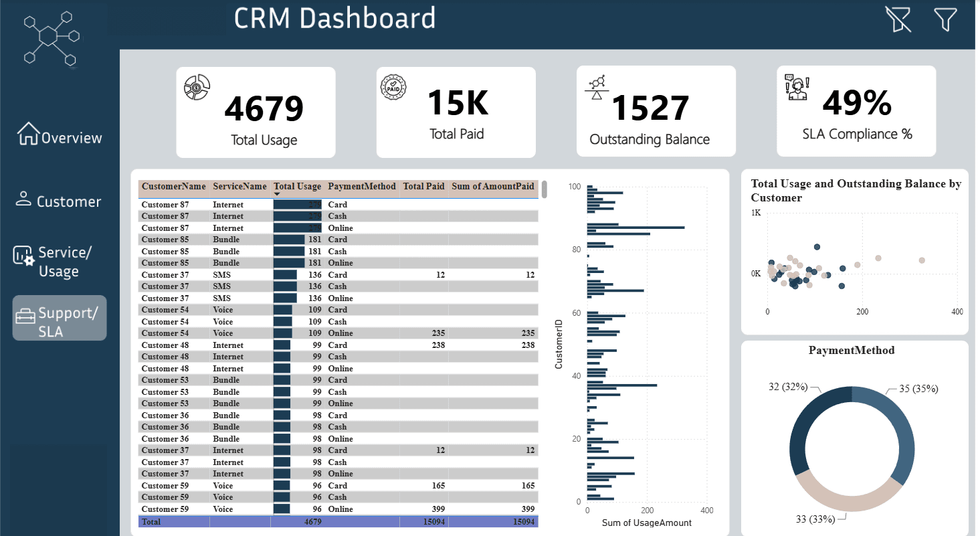Screen dimensions: 980x536
Task: Click the clear all filters icon
Action: click(x=898, y=19)
